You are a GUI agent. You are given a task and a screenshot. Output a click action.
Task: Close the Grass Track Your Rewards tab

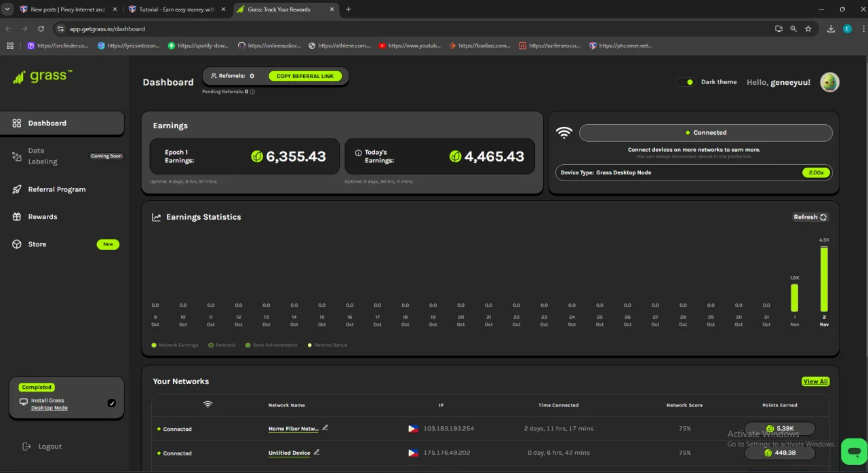coord(332,10)
